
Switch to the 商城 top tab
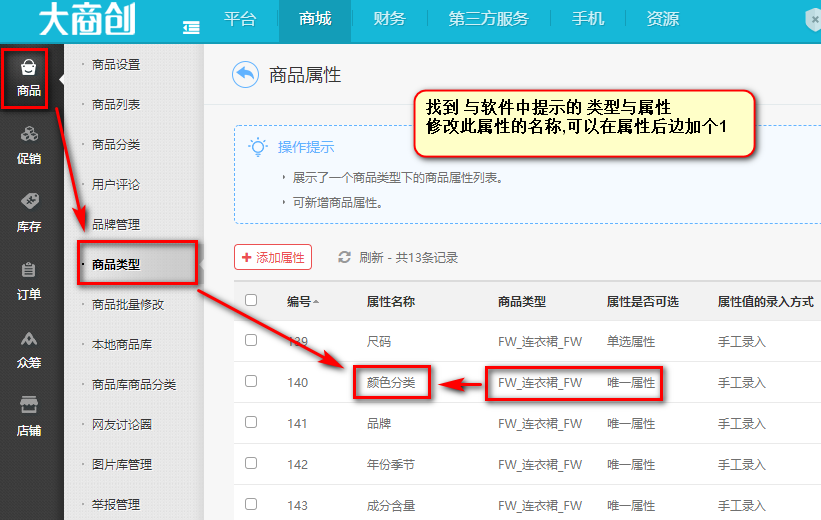coord(315,19)
